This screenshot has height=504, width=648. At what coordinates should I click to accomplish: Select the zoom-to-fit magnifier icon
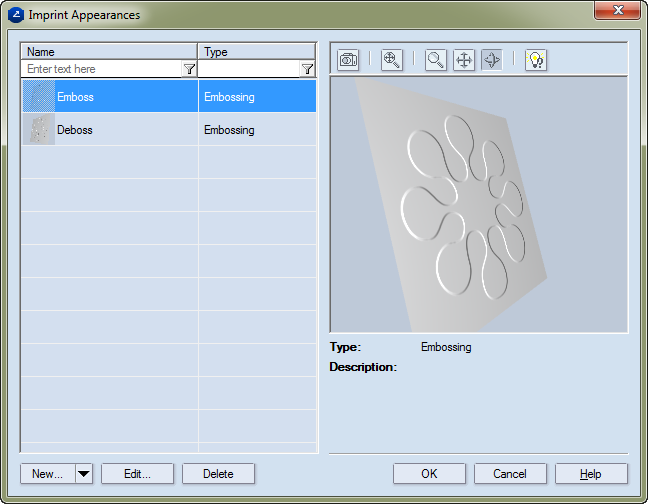click(x=392, y=60)
